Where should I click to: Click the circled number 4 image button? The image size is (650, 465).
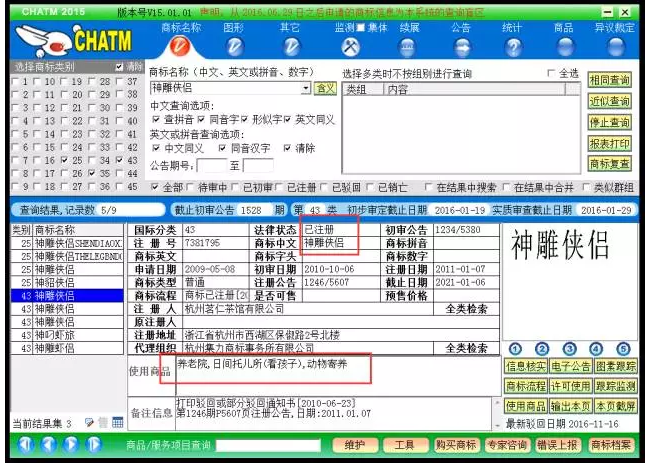point(596,349)
